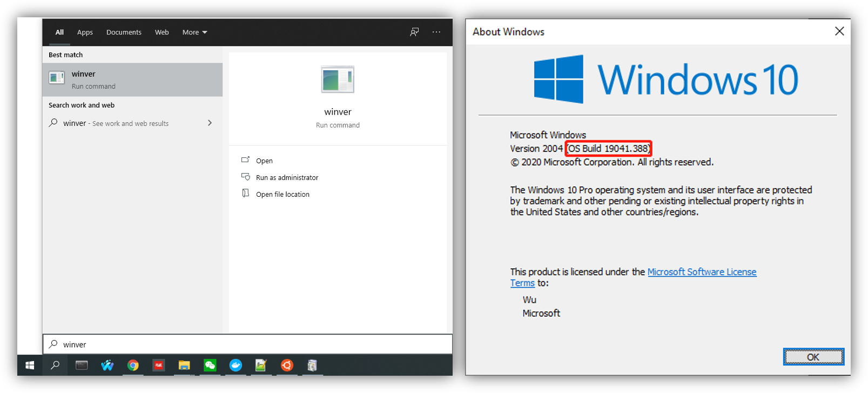Screen dimensions: 868x393
Task: Click the 2020 Microsoft Corporation copyright line
Action: click(x=612, y=162)
